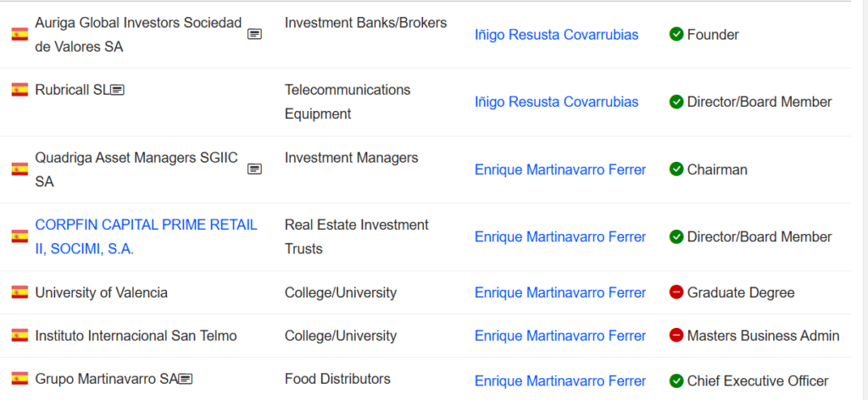Click the red minus icon beside Masters Business Admin
The width and height of the screenshot is (868, 400).
click(x=676, y=336)
